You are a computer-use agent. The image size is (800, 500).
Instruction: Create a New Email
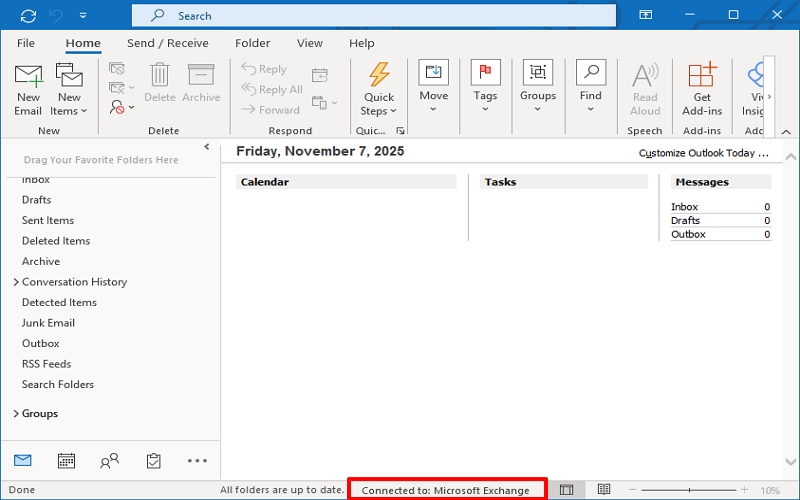pyautogui.click(x=28, y=90)
